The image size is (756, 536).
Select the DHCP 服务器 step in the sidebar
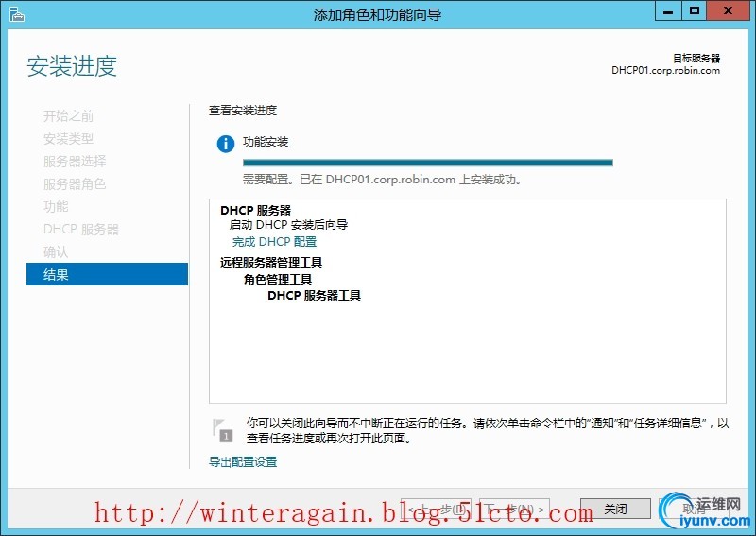tap(81, 229)
